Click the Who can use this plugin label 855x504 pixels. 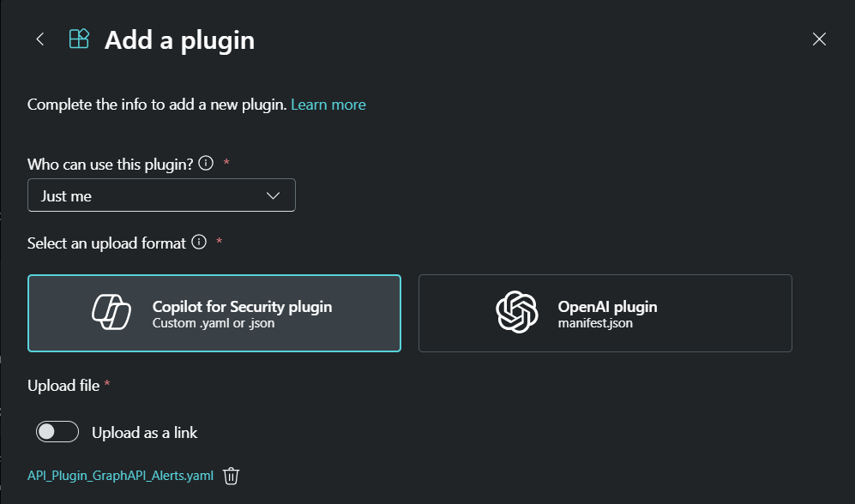pos(110,165)
